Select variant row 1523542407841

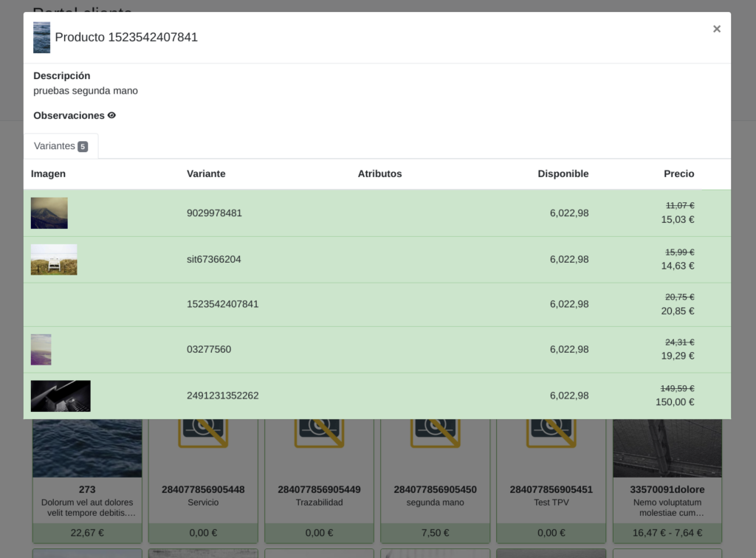tap(222, 304)
